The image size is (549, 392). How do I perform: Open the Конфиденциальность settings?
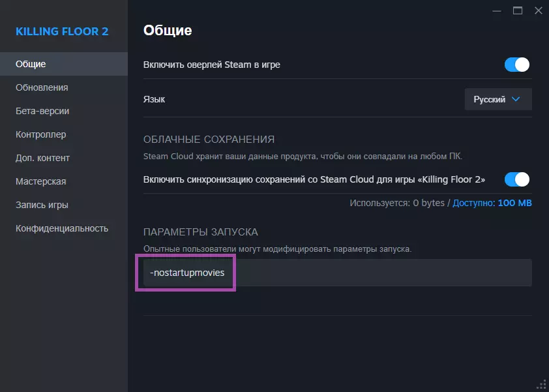(62, 228)
